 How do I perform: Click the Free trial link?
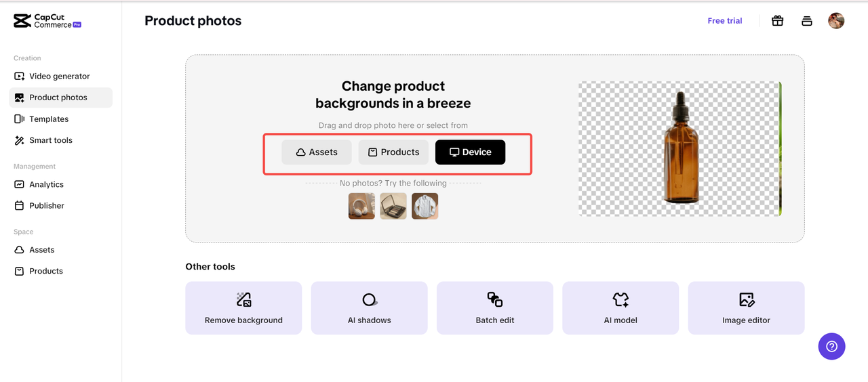724,21
